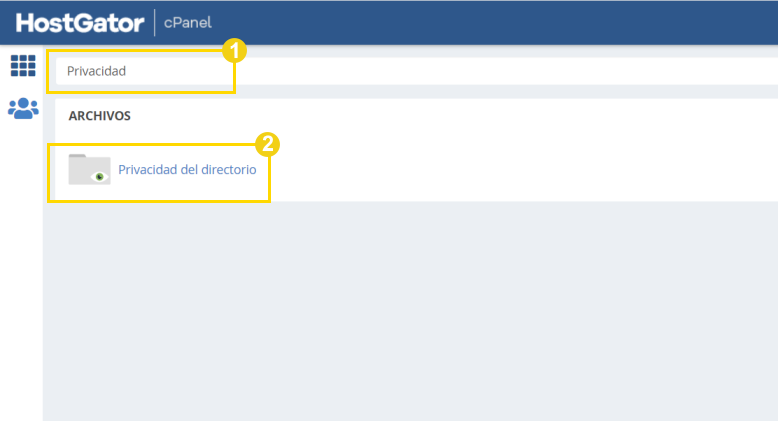Click the white ARCHIVOS results panel background

(496, 149)
